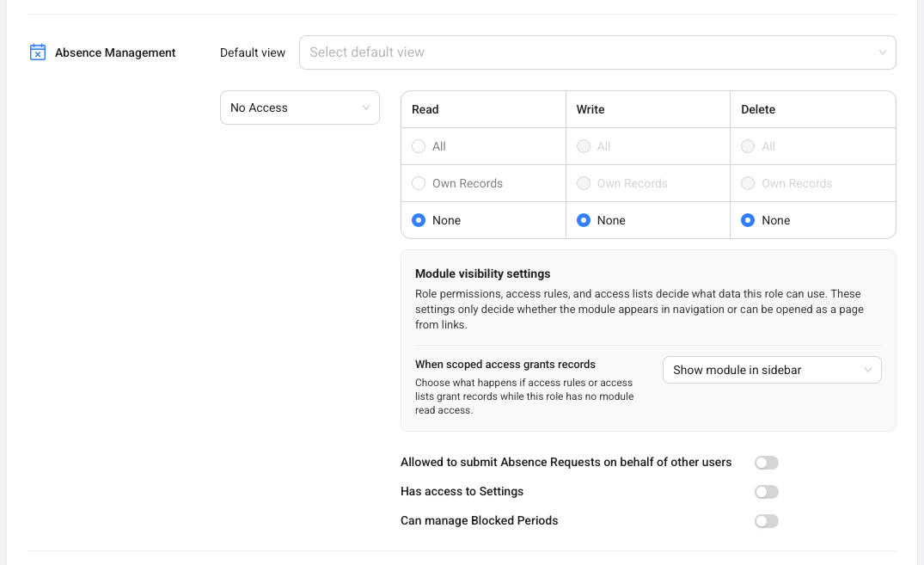The image size is (924, 565).
Task: Select All under Delete permissions
Action: (748, 146)
